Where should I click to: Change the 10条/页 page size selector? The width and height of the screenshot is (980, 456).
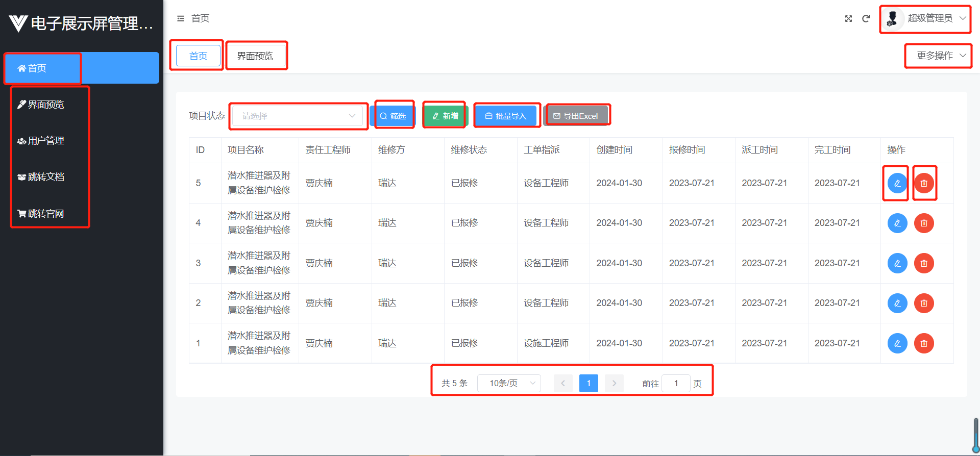(508, 383)
